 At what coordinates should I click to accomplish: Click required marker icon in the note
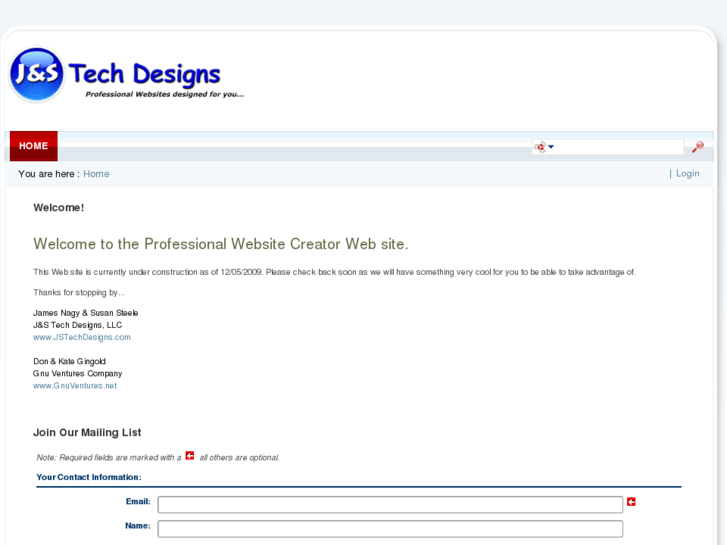(190, 456)
